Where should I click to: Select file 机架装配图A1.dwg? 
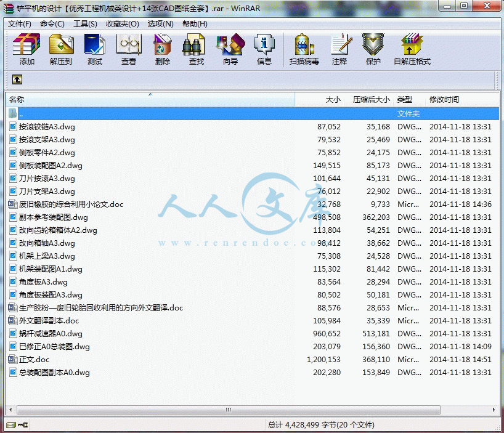click(51, 269)
